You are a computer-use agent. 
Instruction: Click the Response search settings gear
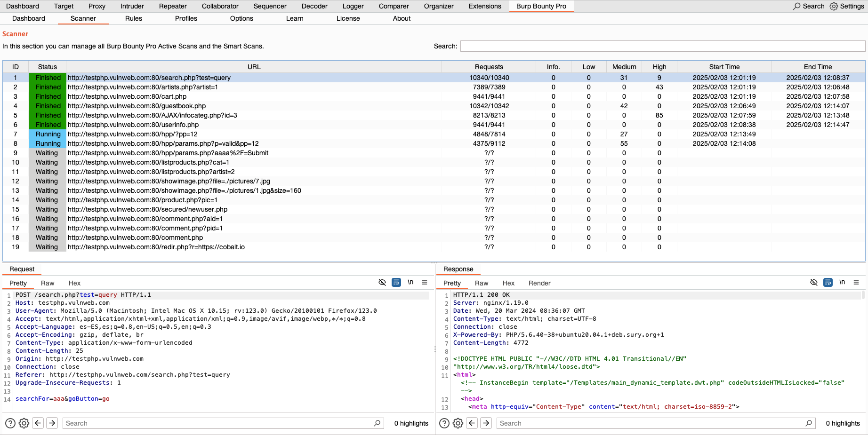[458, 423]
